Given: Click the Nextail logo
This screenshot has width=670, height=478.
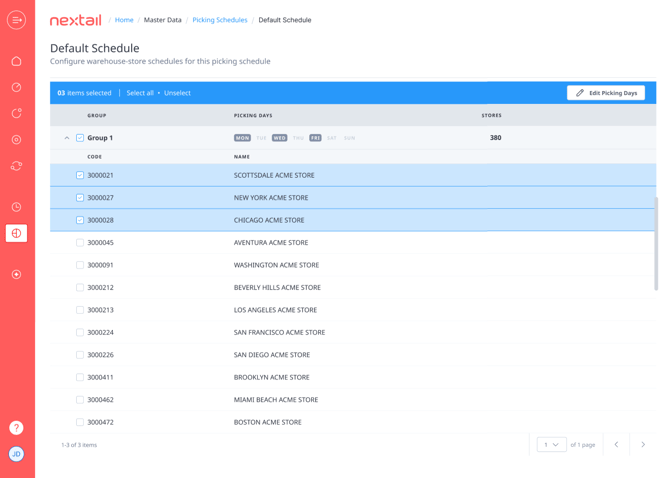Looking at the screenshot, I should point(76,20).
